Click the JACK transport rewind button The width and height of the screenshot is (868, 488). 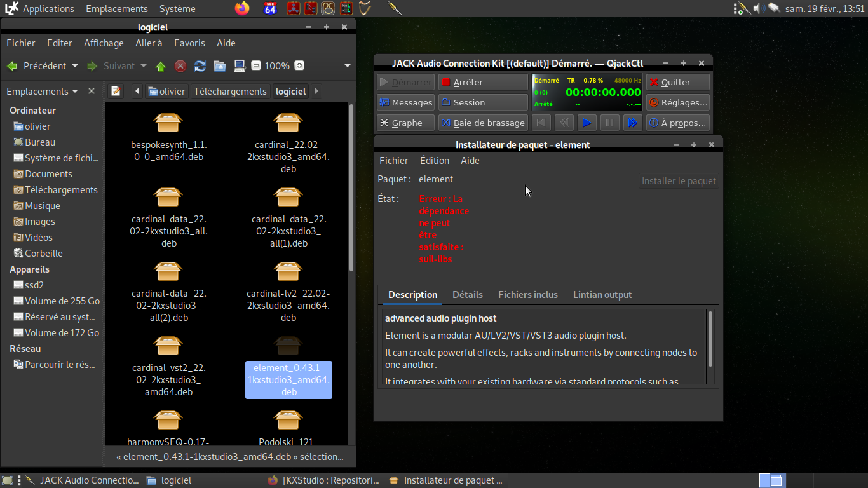(564, 123)
